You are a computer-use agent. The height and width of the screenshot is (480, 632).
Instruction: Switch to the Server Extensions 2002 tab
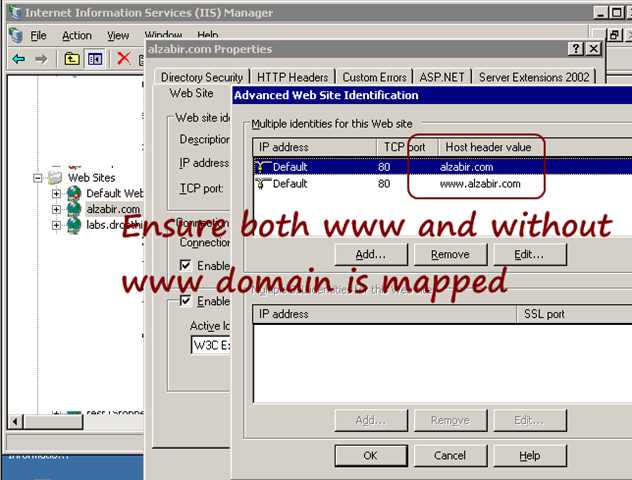coord(534,77)
